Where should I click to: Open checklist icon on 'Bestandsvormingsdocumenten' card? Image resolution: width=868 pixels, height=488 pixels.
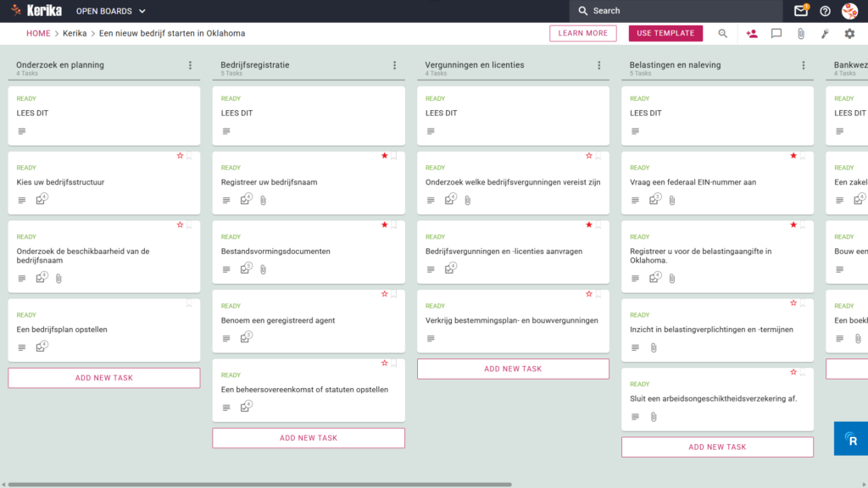coord(246,269)
